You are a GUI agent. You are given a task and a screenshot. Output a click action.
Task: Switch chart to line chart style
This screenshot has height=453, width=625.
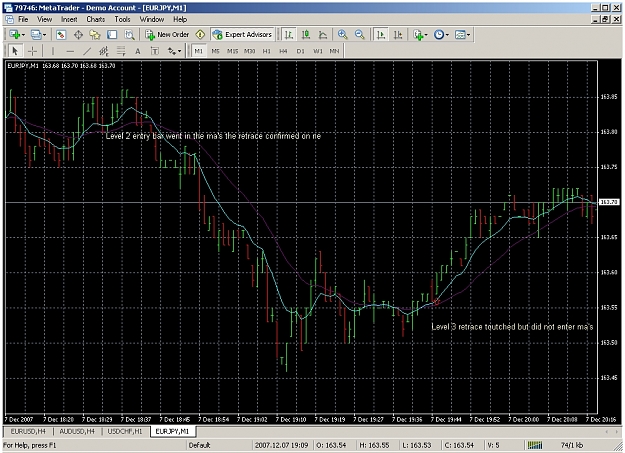[323, 35]
